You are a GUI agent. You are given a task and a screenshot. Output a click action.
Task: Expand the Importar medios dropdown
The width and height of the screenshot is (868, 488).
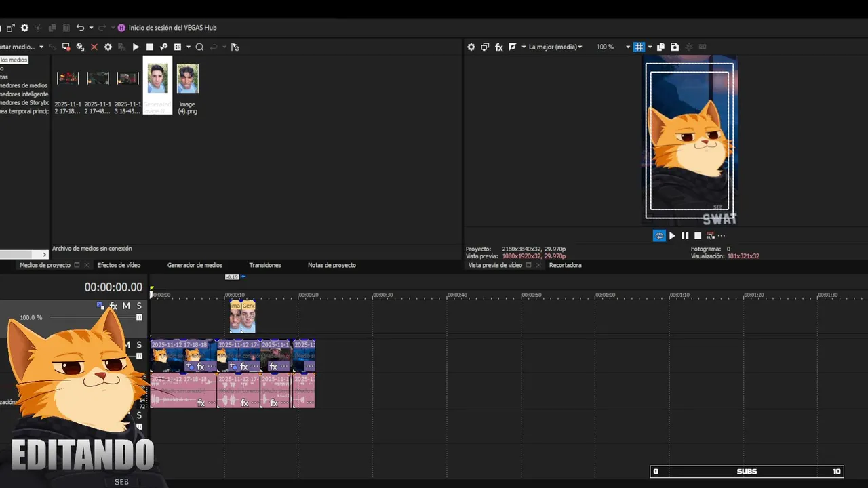[41, 47]
